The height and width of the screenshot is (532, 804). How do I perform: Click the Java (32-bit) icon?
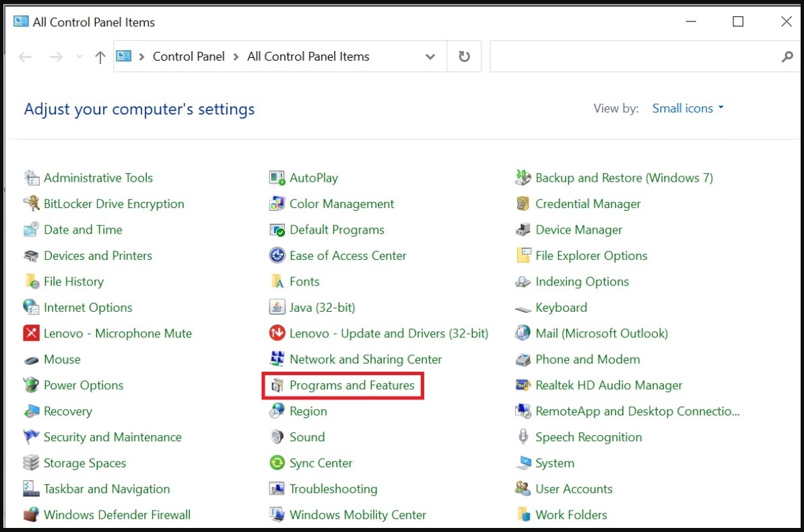277,307
